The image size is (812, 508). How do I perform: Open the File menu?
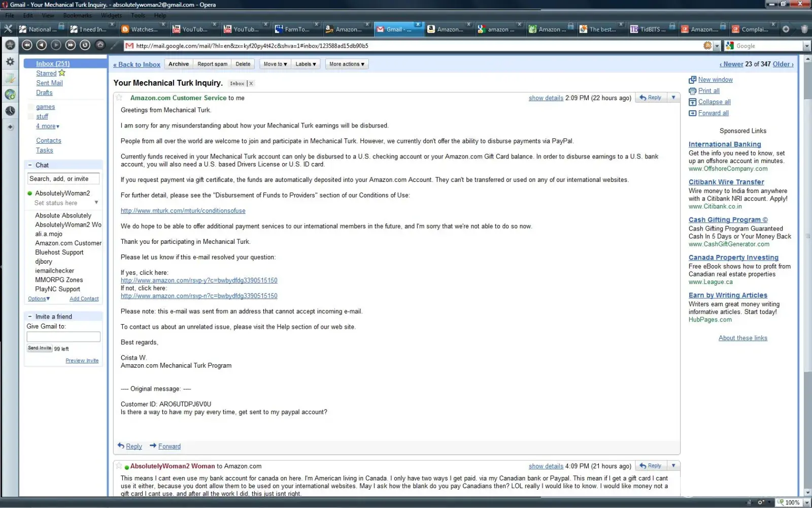[x=10, y=15]
